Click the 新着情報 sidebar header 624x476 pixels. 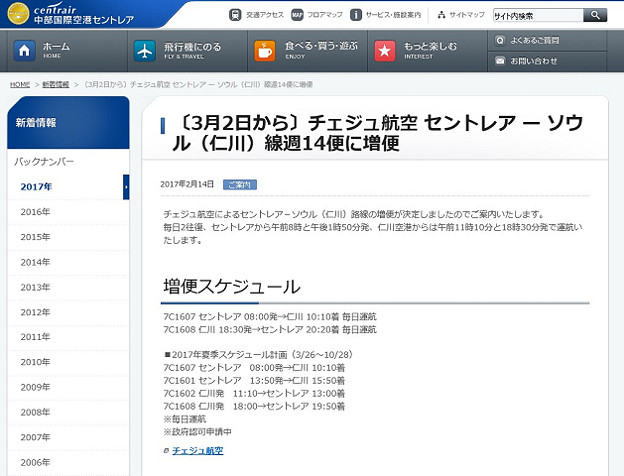coord(68,123)
